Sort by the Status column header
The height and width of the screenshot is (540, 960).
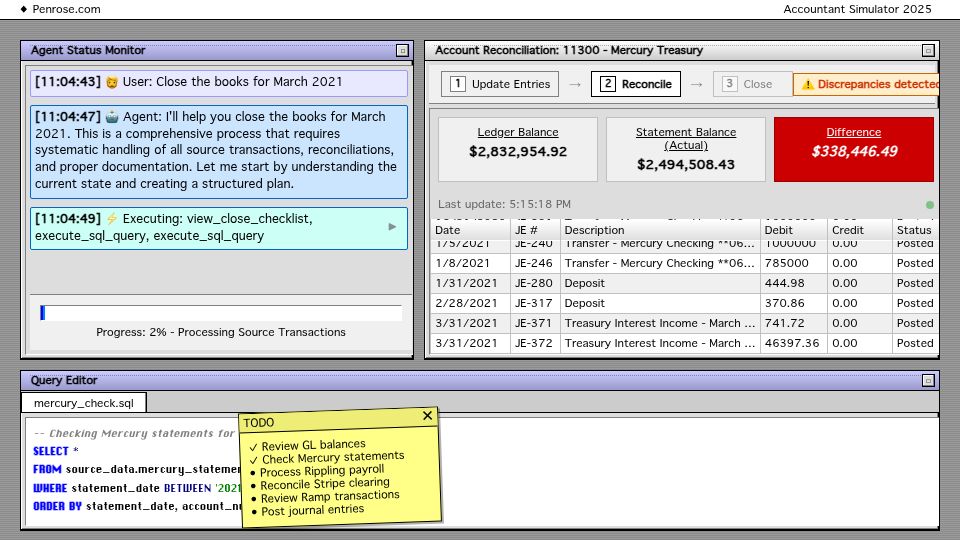pos(915,230)
